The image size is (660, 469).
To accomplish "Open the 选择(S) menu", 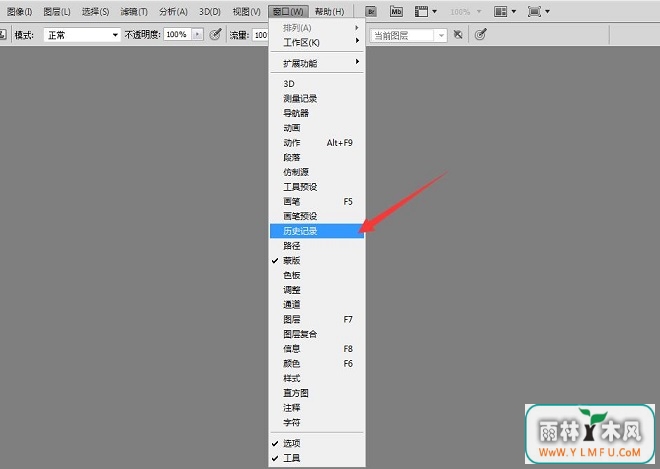I will pos(96,12).
